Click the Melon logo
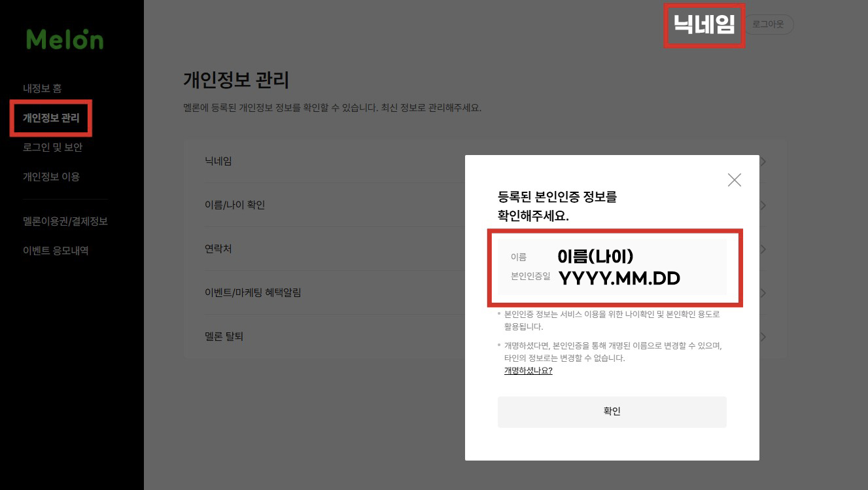The height and width of the screenshot is (490, 868). 65,40
